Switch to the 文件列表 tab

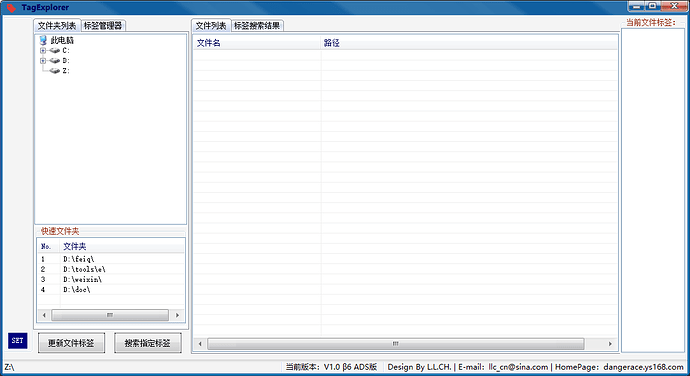point(211,26)
